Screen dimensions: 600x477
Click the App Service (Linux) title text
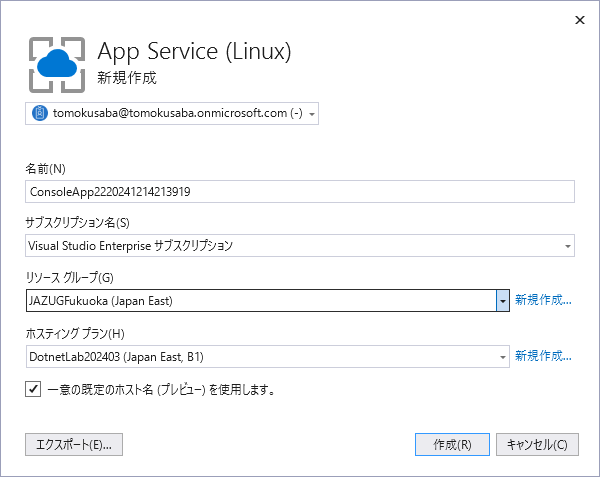(194, 51)
